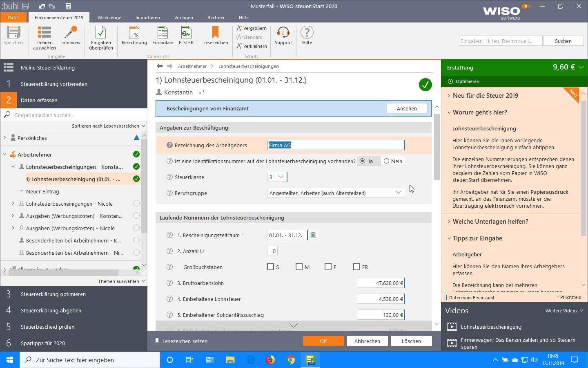Image resolution: width=588 pixels, height=368 pixels.
Task: Open calendar picker for Bescheinigungszeitraum
Action: tap(313, 235)
